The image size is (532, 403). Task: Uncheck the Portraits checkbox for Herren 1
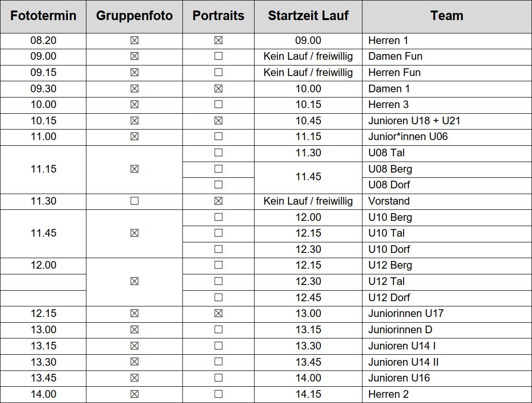[219, 41]
